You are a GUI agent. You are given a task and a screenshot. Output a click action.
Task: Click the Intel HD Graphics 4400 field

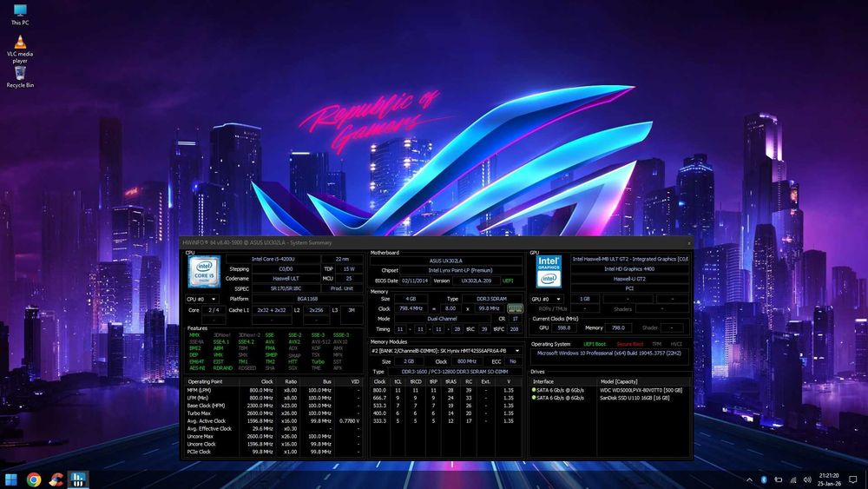tap(628, 269)
